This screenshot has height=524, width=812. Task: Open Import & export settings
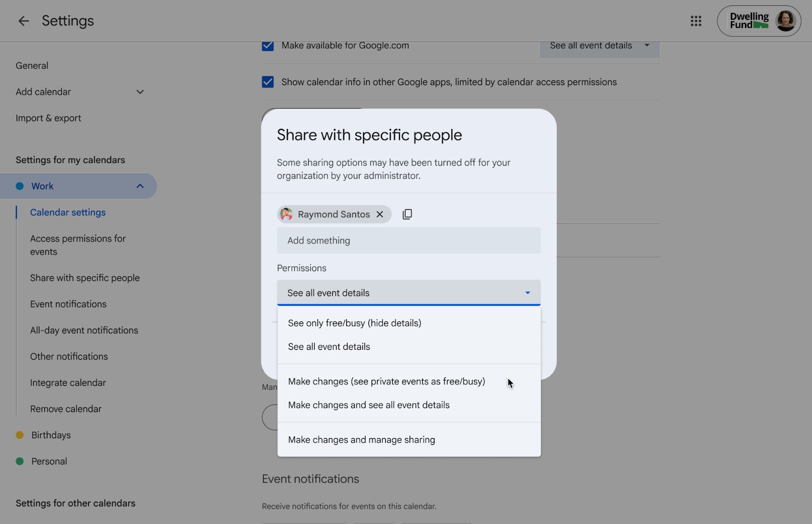coord(48,118)
